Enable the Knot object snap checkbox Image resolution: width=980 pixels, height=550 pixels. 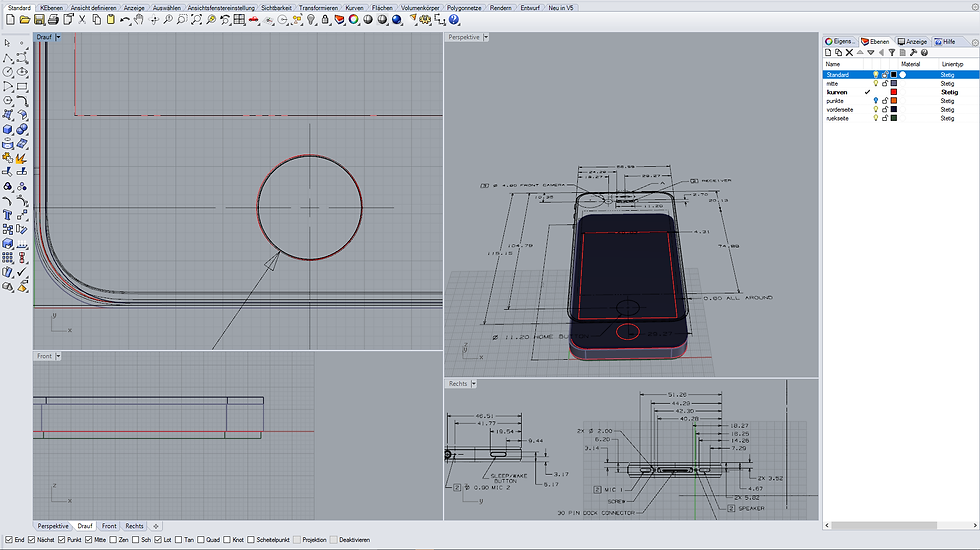coord(228,539)
